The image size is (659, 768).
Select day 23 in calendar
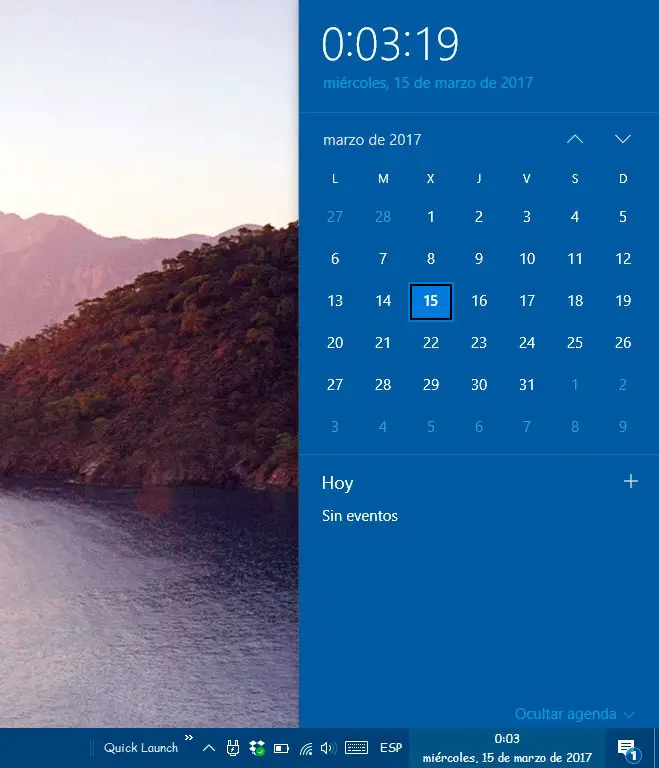coord(479,343)
